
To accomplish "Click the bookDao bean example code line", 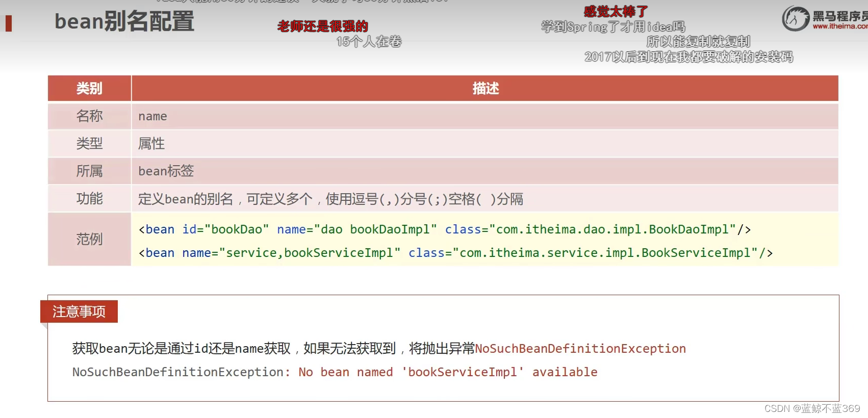I will pyautogui.click(x=445, y=229).
